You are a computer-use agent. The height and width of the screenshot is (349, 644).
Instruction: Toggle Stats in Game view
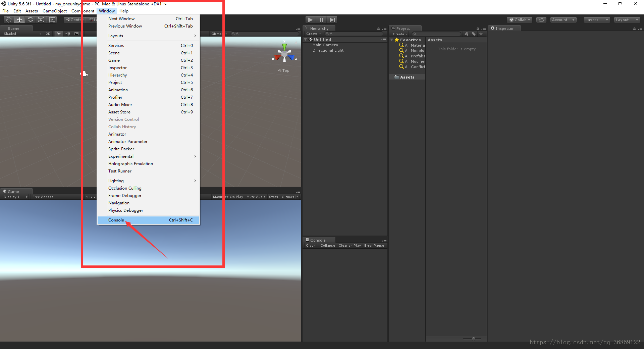pyautogui.click(x=273, y=197)
